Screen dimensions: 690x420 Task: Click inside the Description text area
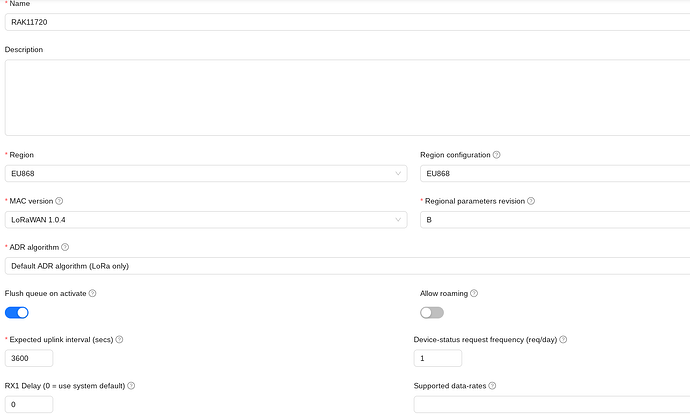pyautogui.click(x=345, y=96)
